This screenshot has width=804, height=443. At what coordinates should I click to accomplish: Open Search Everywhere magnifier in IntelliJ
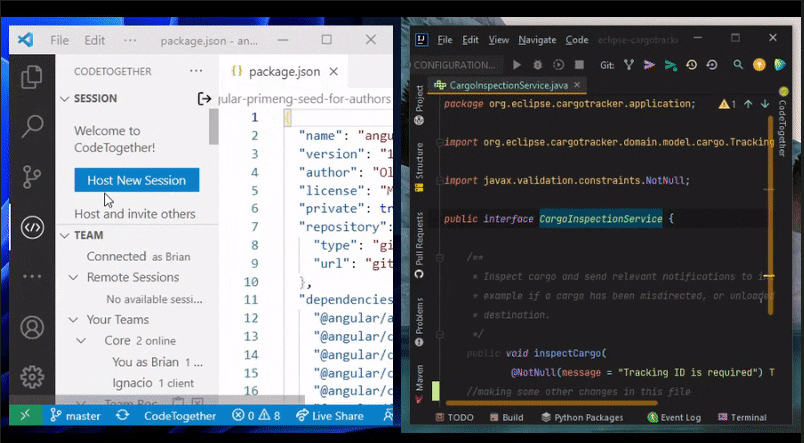[738, 65]
